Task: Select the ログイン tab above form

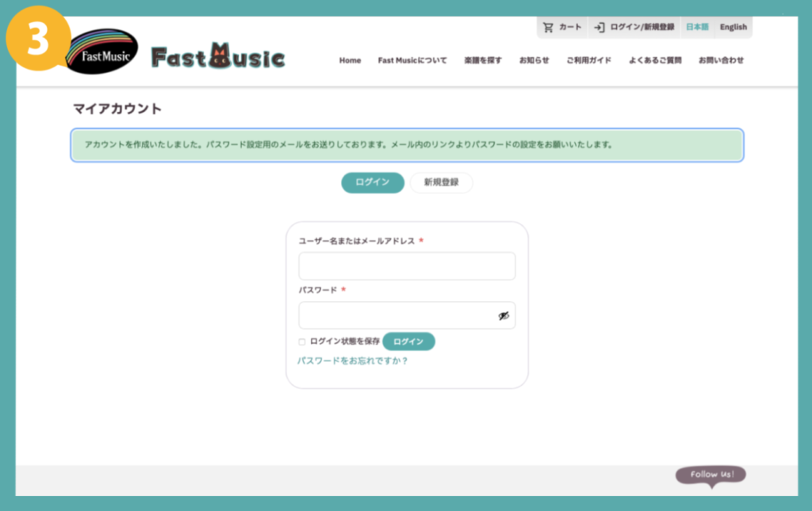Action: click(x=373, y=183)
